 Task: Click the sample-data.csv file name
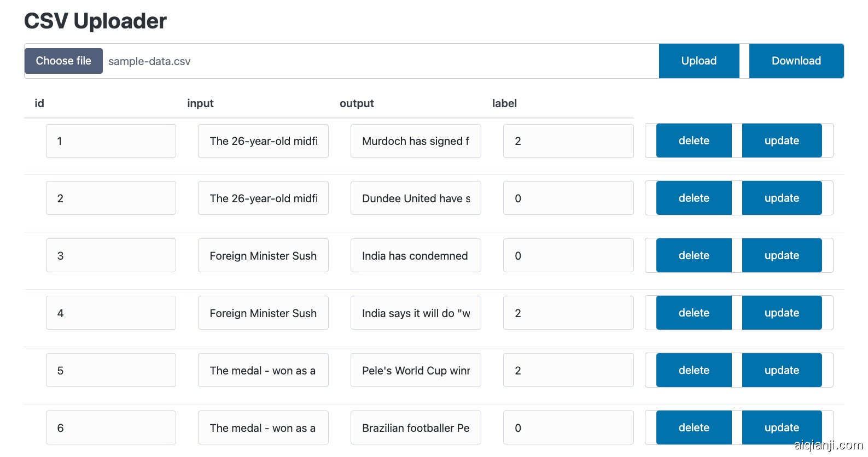tap(149, 61)
